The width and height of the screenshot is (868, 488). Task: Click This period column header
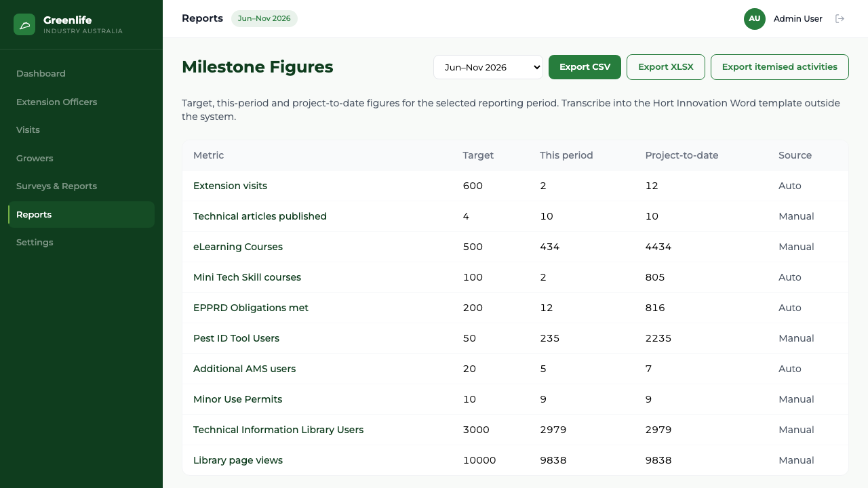coord(566,155)
